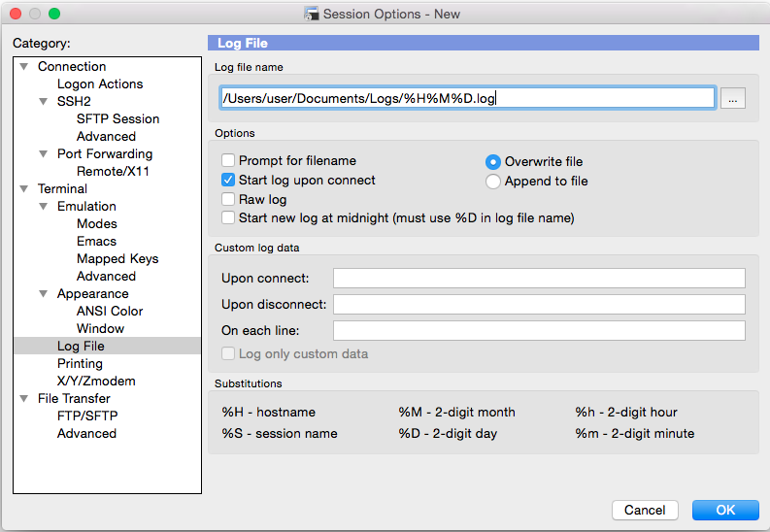The image size is (770, 532).
Task: Open Logon Actions category
Action: pyautogui.click(x=100, y=83)
